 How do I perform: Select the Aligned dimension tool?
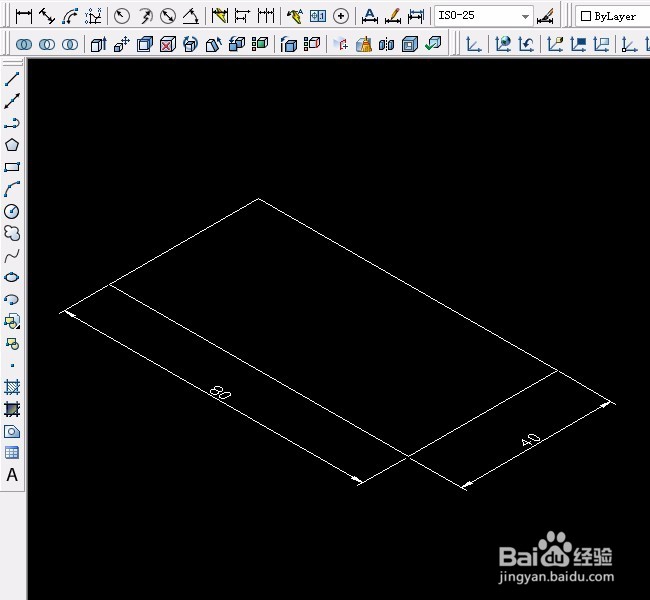click(47, 16)
